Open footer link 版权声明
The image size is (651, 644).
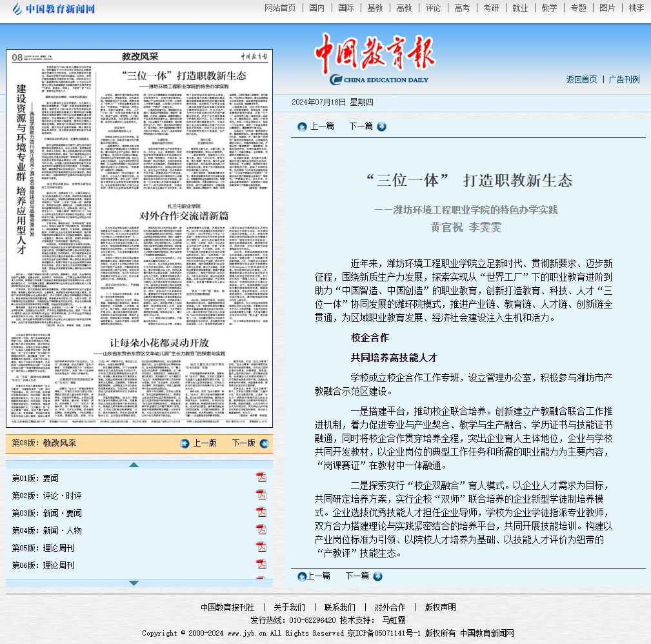(x=441, y=607)
